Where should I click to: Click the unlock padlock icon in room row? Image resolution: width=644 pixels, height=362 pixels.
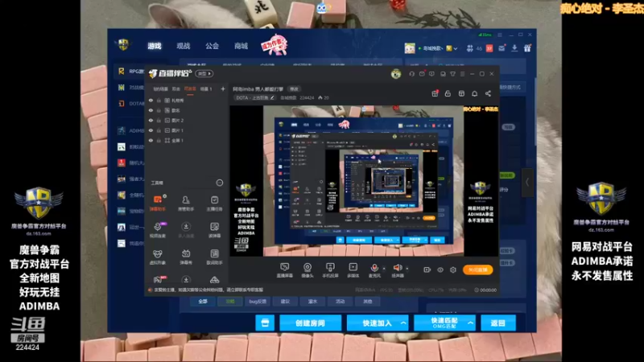pyautogui.click(x=448, y=93)
